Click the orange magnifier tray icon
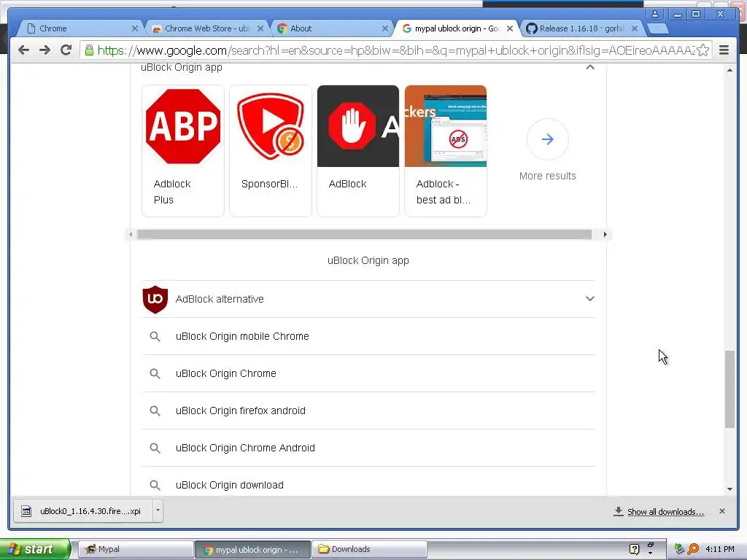The height and width of the screenshot is (560, 747). (x=693, y=549)
